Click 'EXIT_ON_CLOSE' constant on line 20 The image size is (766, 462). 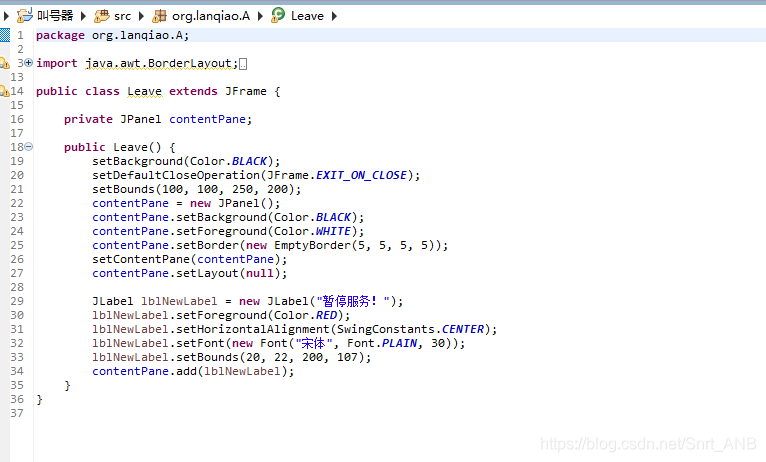point(361,175)
